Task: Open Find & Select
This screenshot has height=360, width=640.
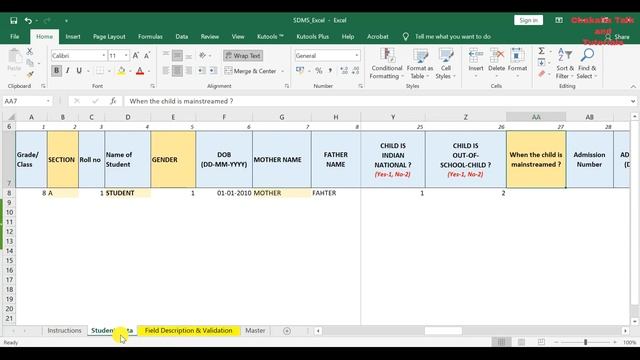Action: click(587, 64)
